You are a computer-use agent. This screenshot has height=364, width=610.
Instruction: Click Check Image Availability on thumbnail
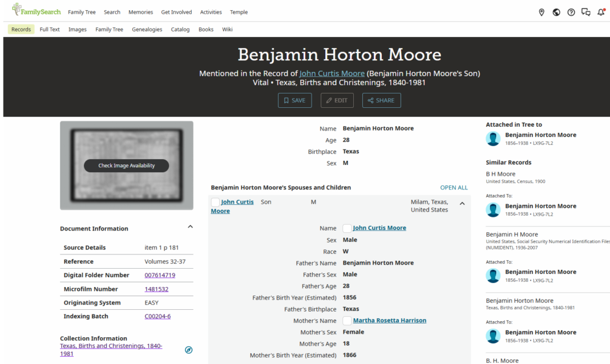126,166
